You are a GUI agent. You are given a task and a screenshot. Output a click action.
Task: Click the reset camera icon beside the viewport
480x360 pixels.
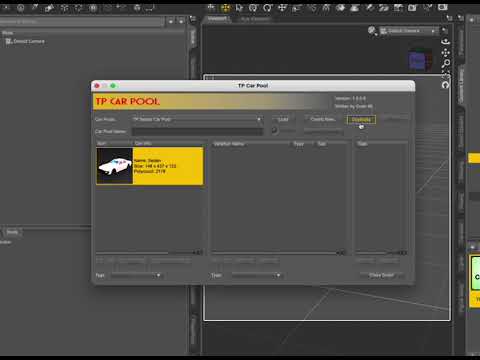click(445, 85)
